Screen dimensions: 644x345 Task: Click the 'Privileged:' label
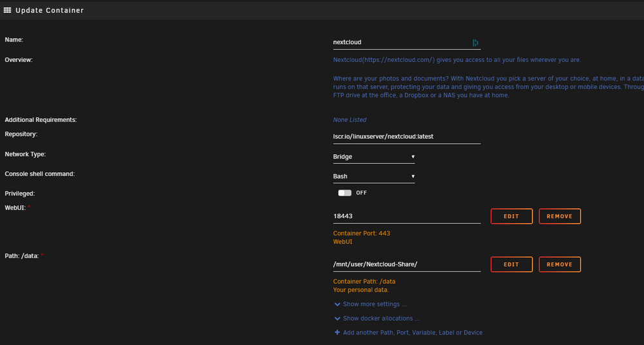(20, 193)
